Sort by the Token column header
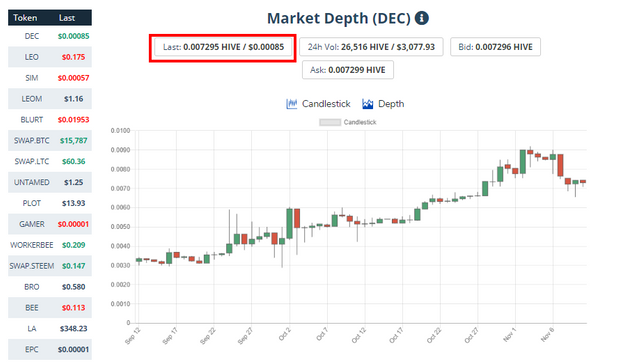The image size is (640, 362). [25, 18]
